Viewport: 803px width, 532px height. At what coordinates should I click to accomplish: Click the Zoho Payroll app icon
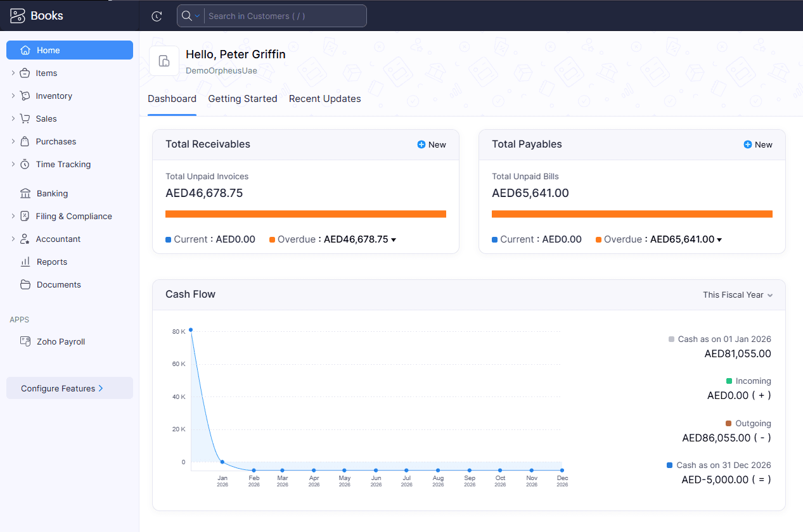coord(26,341)
